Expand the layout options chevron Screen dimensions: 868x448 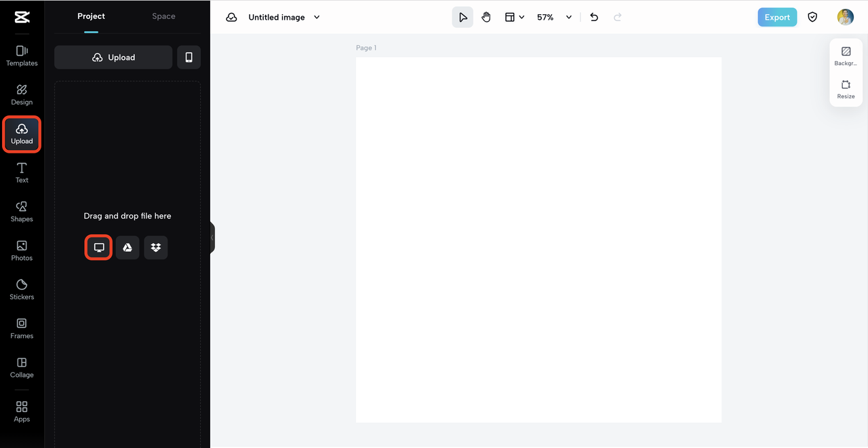click(521, 17)
